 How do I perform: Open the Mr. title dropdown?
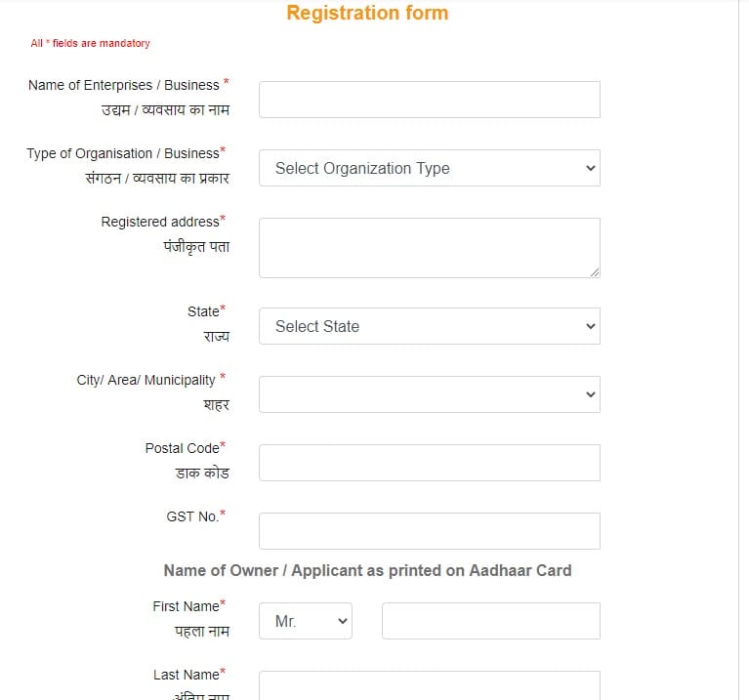click(x=305, y=621)
